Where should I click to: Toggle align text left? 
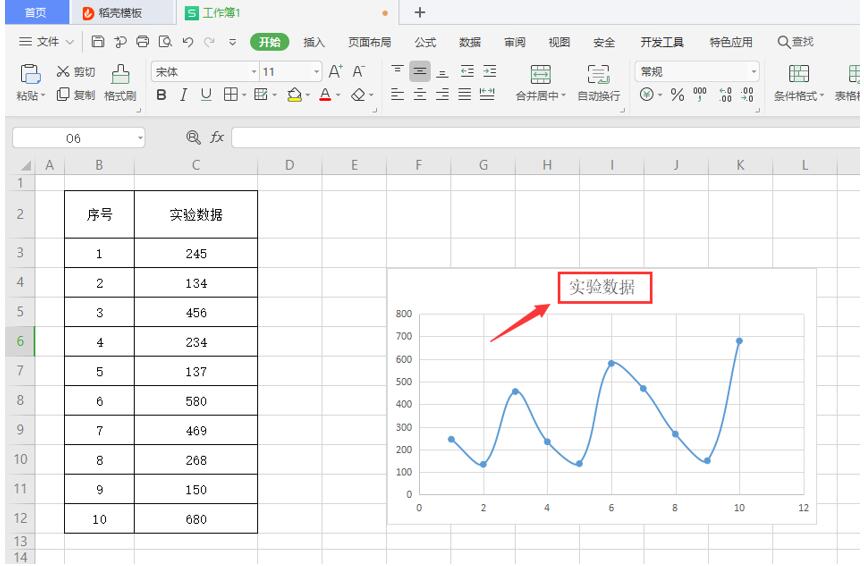click(397, 94)
